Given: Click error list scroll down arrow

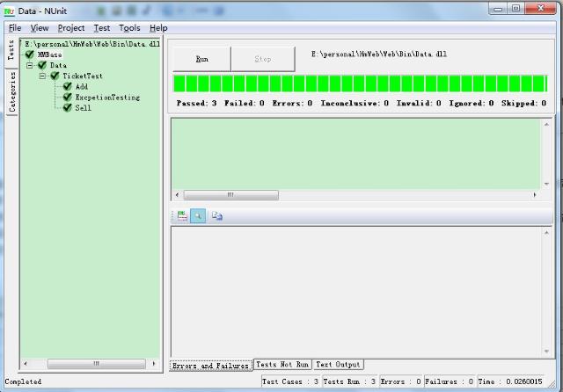Looking at the screenshot, I should coord(546,184).
